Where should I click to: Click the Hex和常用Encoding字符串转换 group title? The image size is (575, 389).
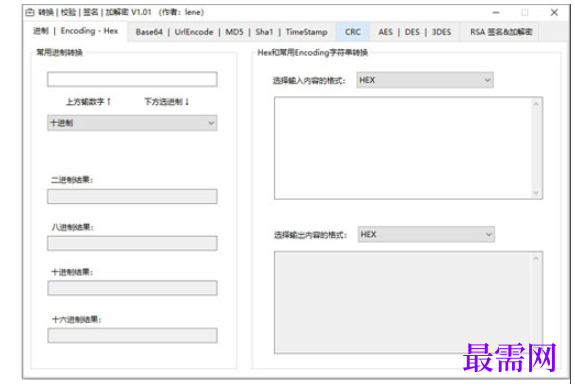point(312,52)
